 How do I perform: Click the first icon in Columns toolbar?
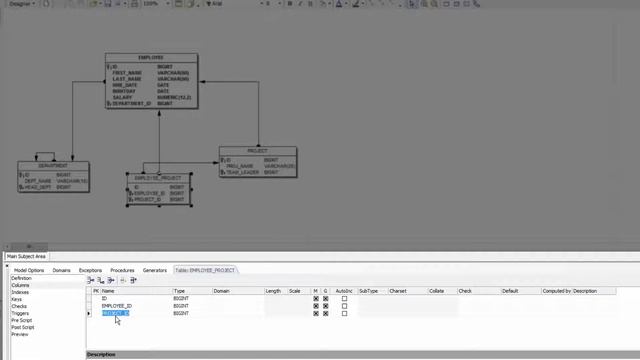(x=91, y=280)
